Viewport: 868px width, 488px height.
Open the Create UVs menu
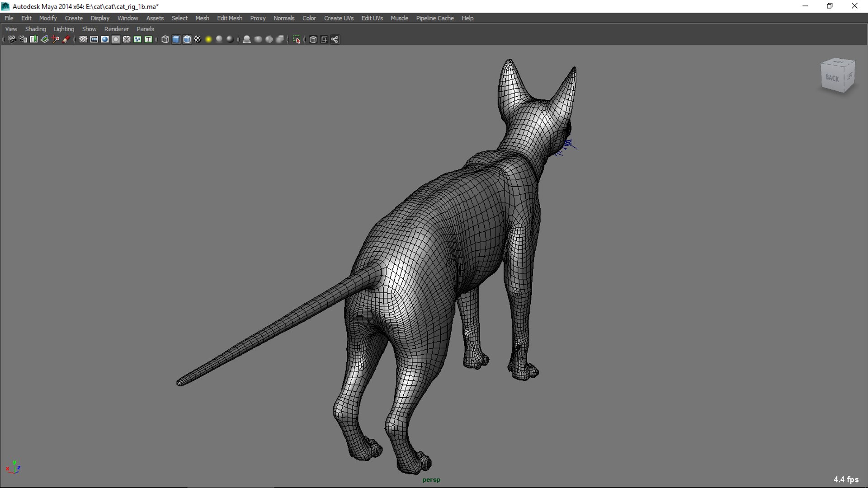[339, 18]
